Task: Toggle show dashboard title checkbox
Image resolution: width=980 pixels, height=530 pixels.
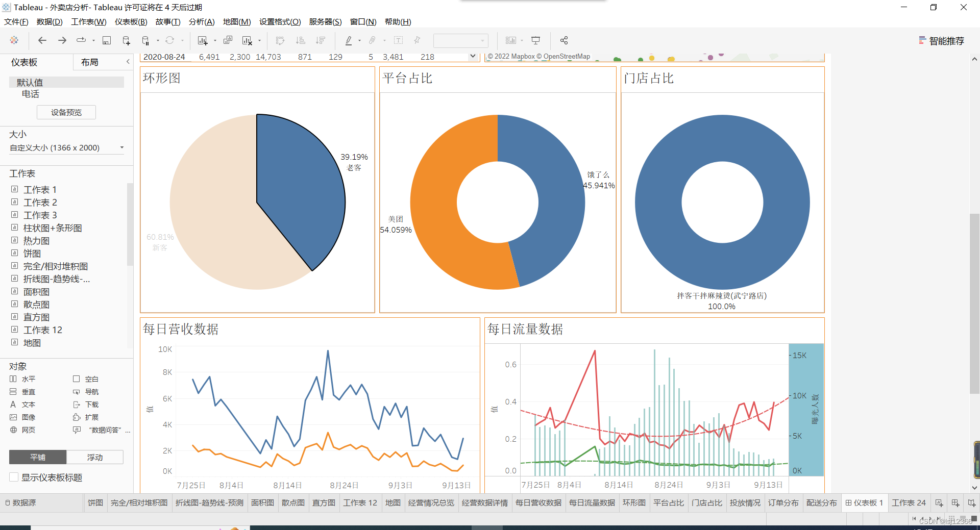Action: (x=14, y=477)
